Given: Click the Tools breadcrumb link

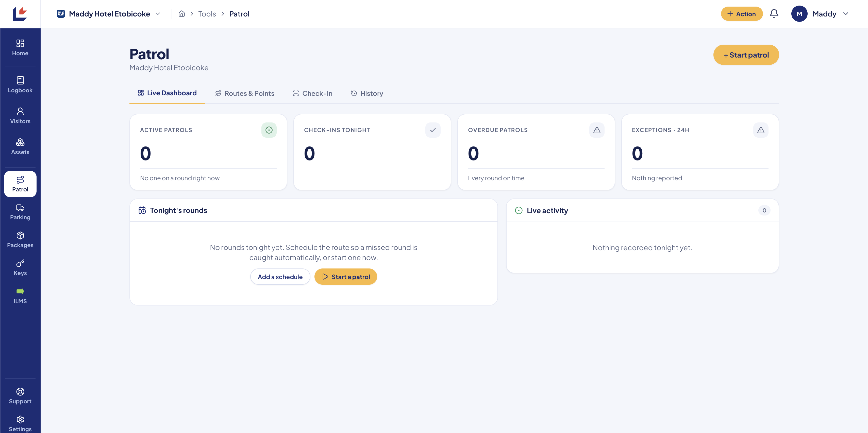Looking at the screenshot, I should pos(207,14).
